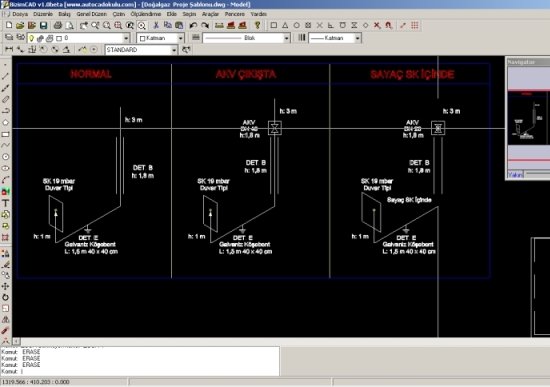Select the Text tool (T icon)
The image size is (550, 387).
(5, 203)
